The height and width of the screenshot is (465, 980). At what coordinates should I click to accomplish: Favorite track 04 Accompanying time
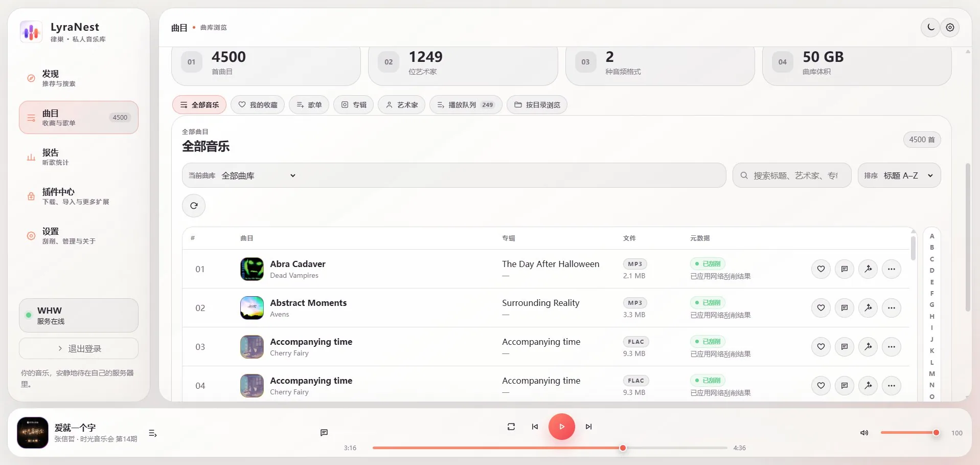click(x=821, y=386)
